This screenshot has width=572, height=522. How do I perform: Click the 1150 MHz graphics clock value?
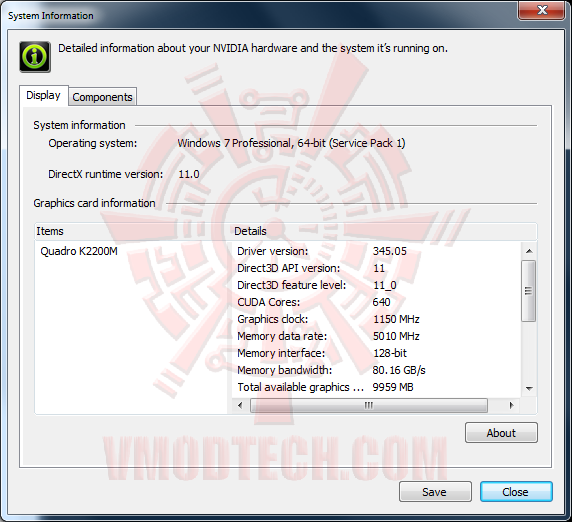(x=396, y=319)
